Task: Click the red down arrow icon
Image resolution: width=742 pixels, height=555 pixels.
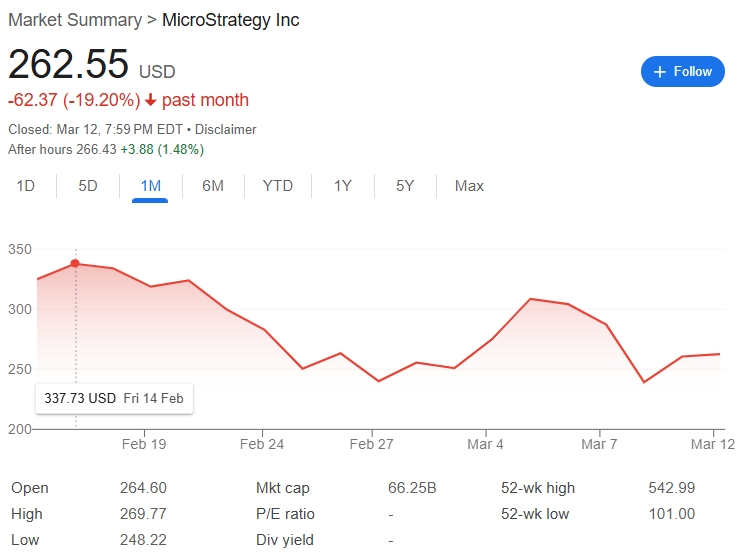Action: click(150, 100)
